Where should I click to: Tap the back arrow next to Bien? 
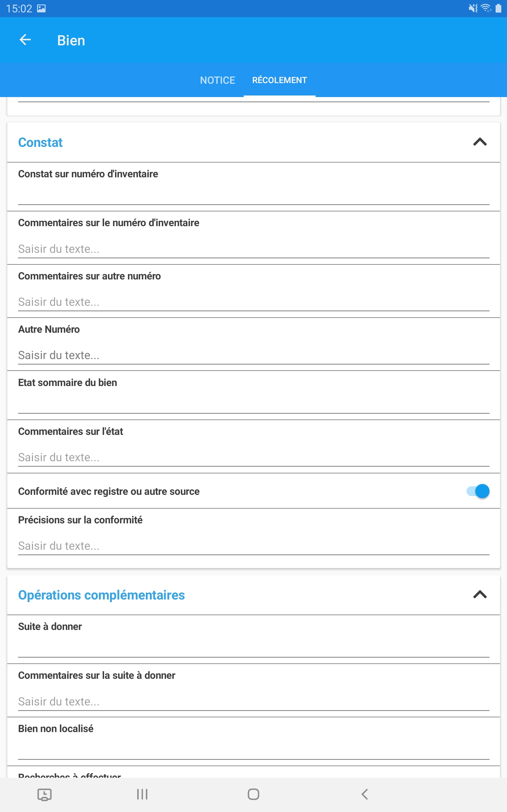25,40
